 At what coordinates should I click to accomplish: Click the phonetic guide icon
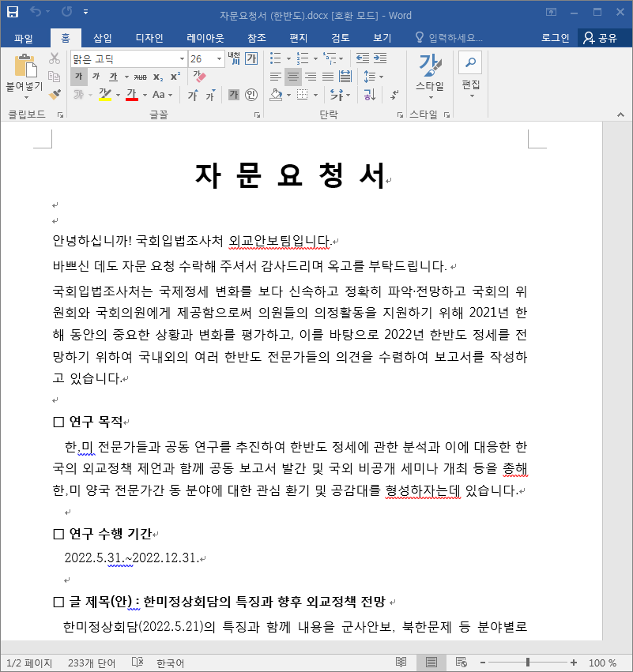(x=234, y=58)
